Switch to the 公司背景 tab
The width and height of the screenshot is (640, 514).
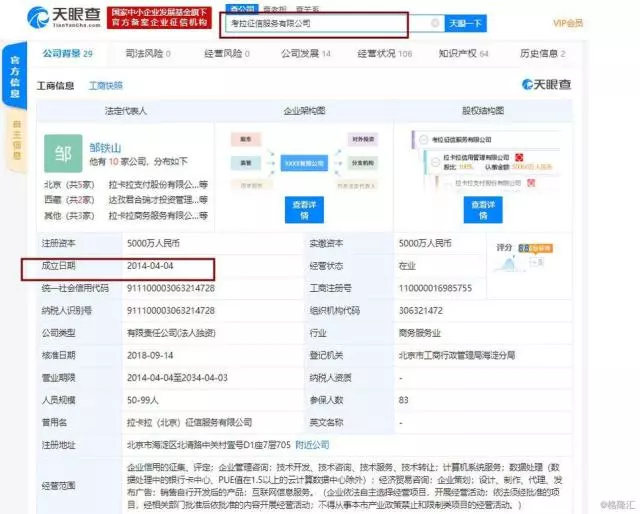click(67, 53)
